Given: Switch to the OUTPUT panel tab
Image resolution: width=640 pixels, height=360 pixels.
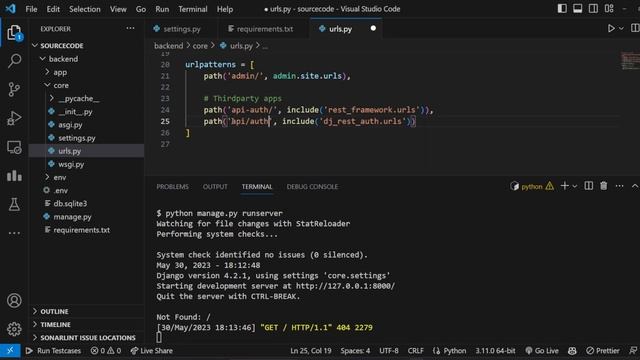Looking at the screenshot, I should coord(215,187).
